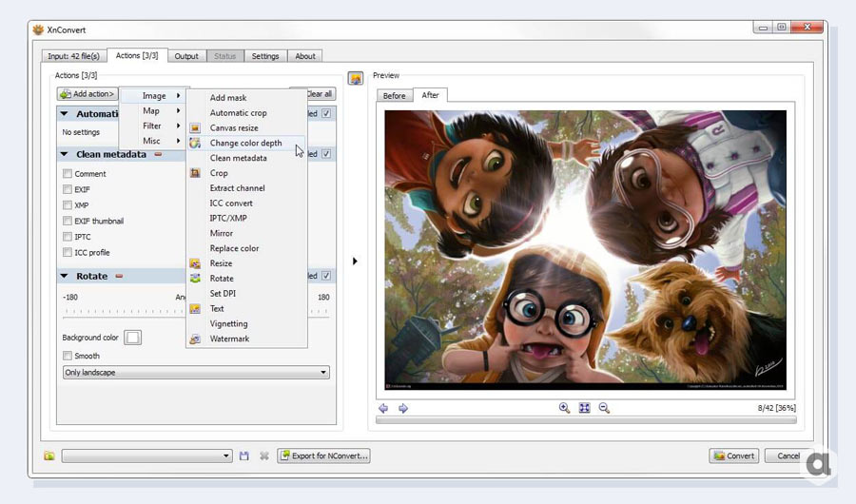856x504 pixels.
Task: Click Export for NConvert button
Action: 323,456
